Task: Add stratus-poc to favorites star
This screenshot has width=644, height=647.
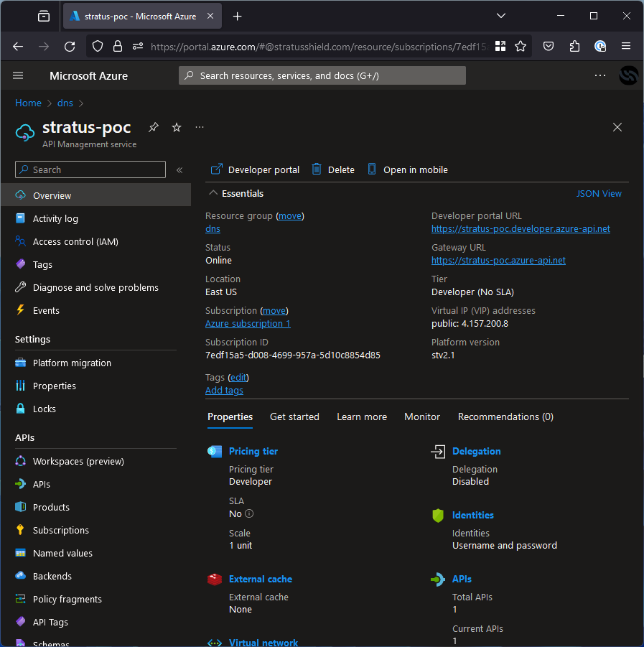Action: coord(177,127)
